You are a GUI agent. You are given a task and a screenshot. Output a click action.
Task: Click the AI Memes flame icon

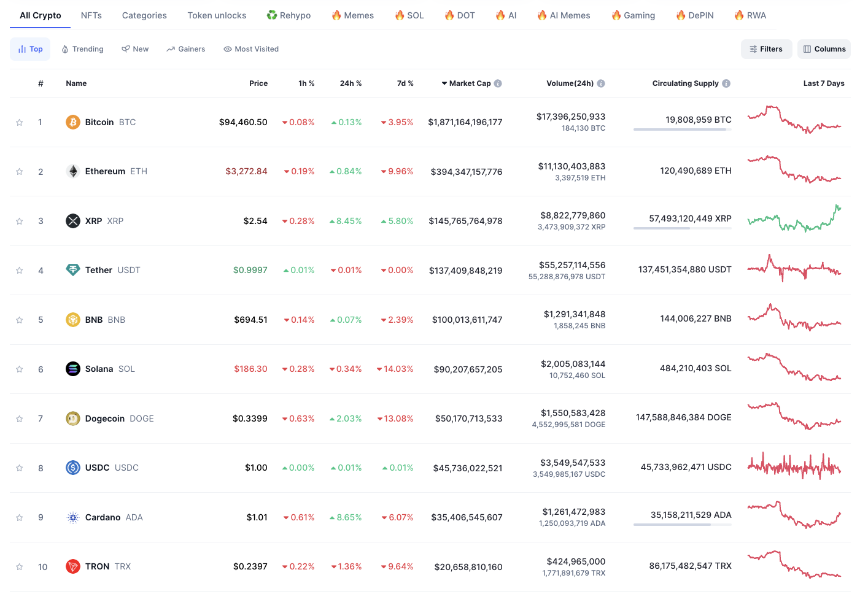click(542, 15)
